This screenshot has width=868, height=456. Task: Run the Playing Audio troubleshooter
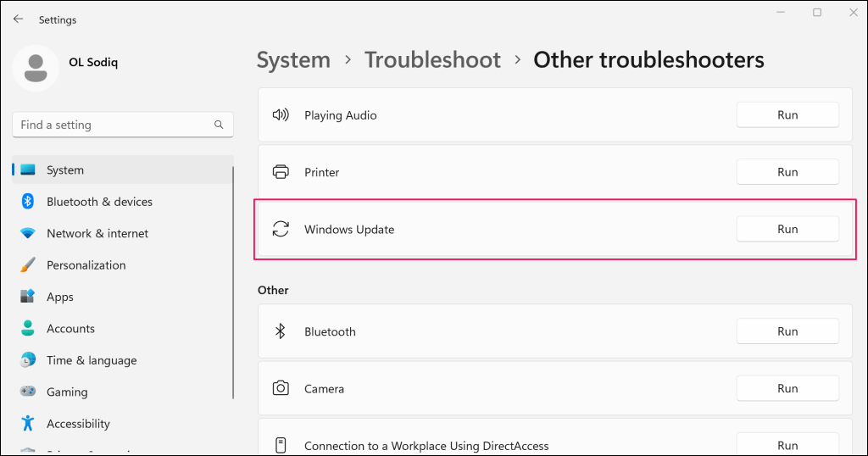[x=787, y=114]
